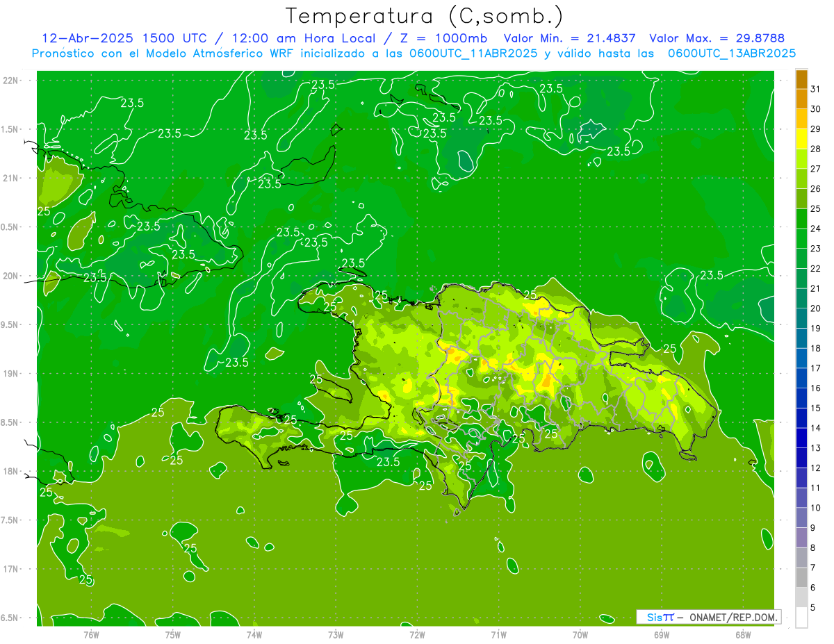Click the "69W" longitude label

click(x=662, y=635)
